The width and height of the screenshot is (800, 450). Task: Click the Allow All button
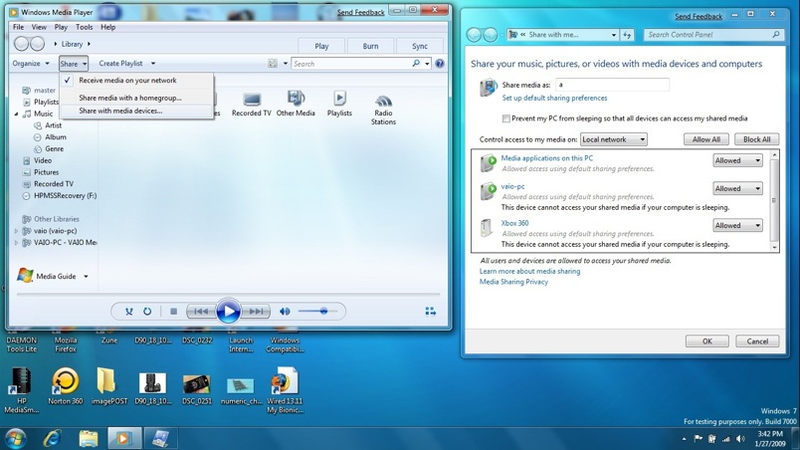(706, 139)
